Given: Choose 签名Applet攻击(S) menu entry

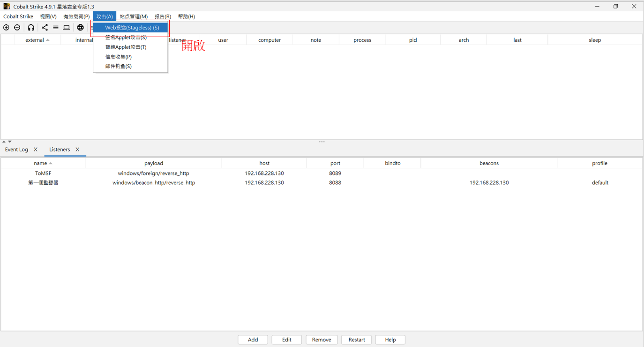Looking at the screenshot, I should [130, 38].
